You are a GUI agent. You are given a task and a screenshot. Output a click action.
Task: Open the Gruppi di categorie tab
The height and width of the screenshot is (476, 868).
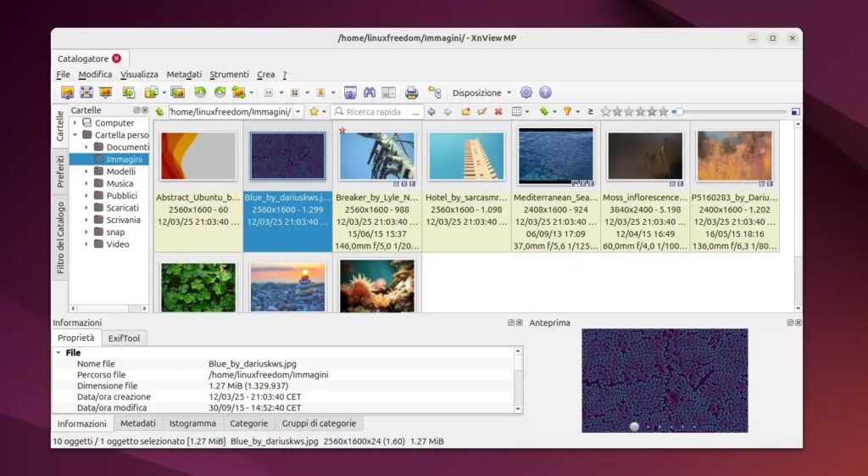click(319, 423)
